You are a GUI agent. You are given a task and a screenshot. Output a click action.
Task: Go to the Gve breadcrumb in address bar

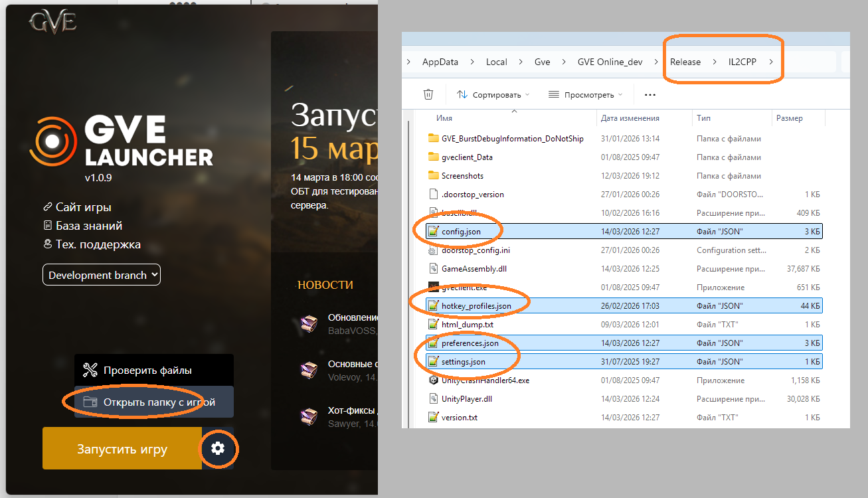543,62
